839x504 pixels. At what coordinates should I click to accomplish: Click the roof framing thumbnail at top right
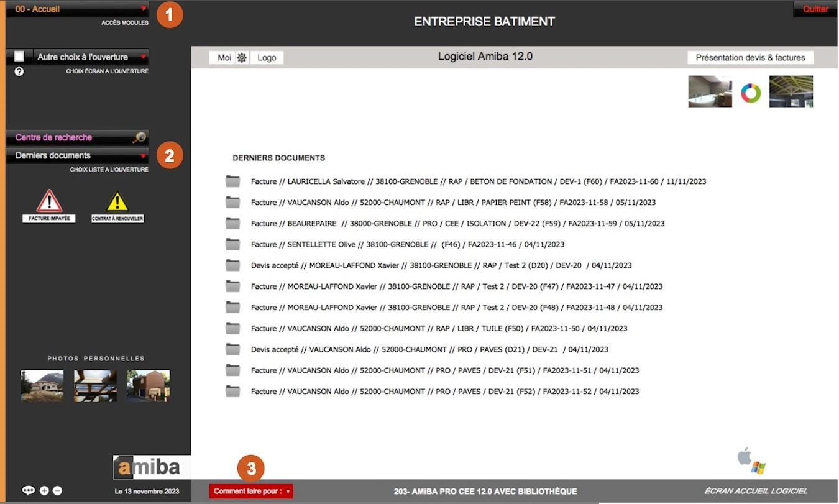791,91
